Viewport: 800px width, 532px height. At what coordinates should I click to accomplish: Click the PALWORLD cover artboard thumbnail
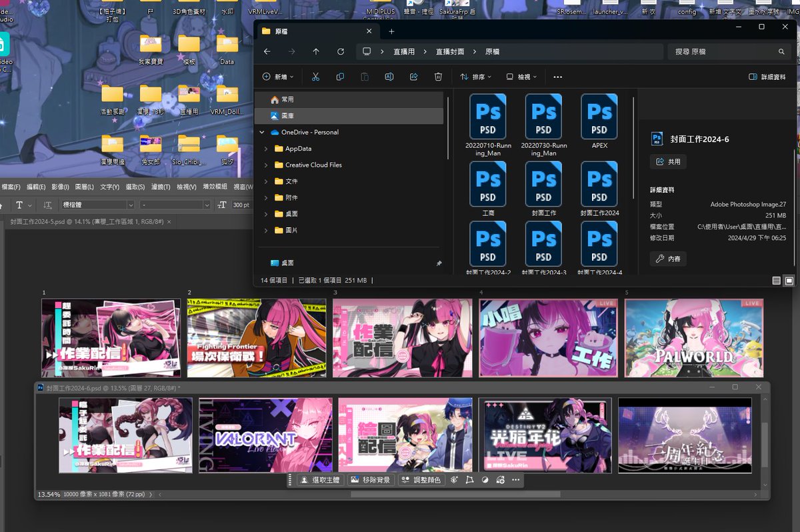coord(694,338)
